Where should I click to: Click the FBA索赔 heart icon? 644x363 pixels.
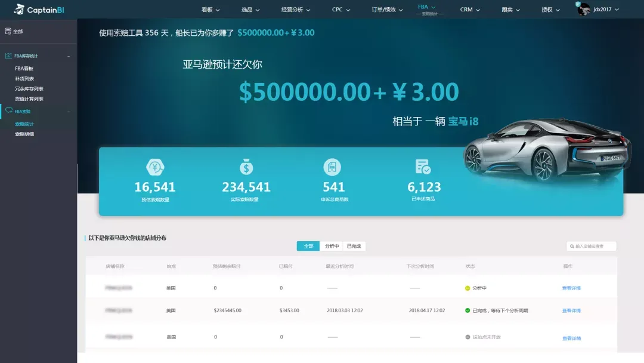(8, 111)
